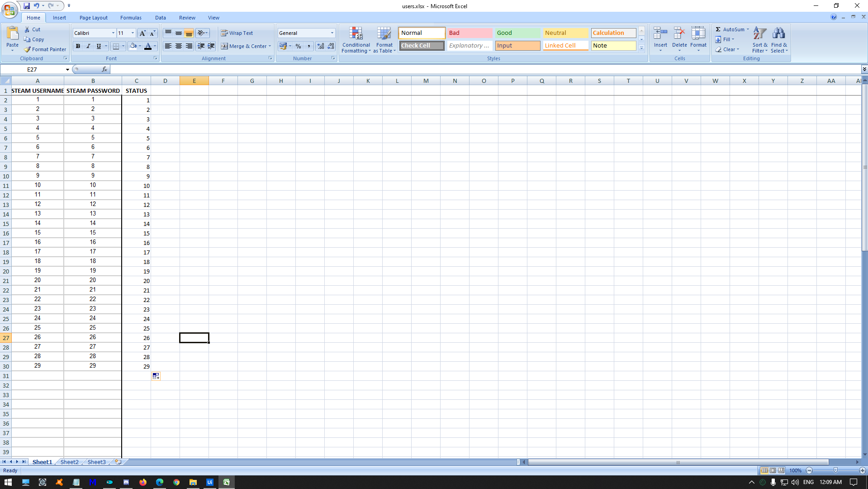
Task: Apply the Check Cell style
Action: (422, 46)
